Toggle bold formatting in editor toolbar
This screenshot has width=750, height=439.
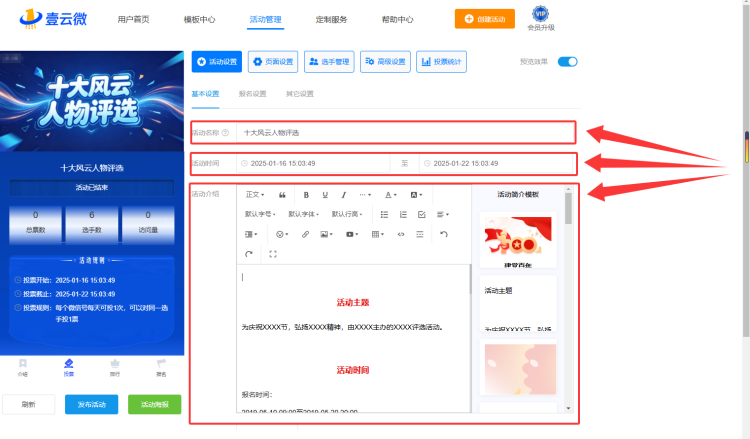point(306,195)
